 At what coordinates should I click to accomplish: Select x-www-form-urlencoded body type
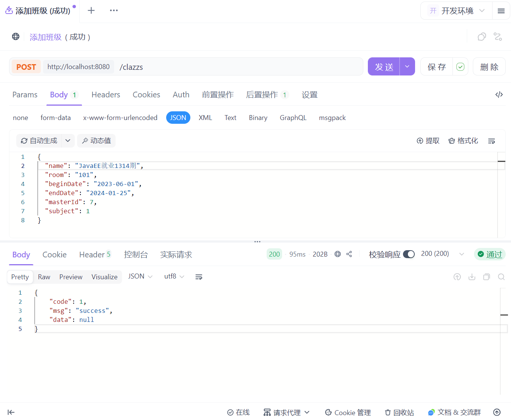pyautogui.click(x=120, y=118)
